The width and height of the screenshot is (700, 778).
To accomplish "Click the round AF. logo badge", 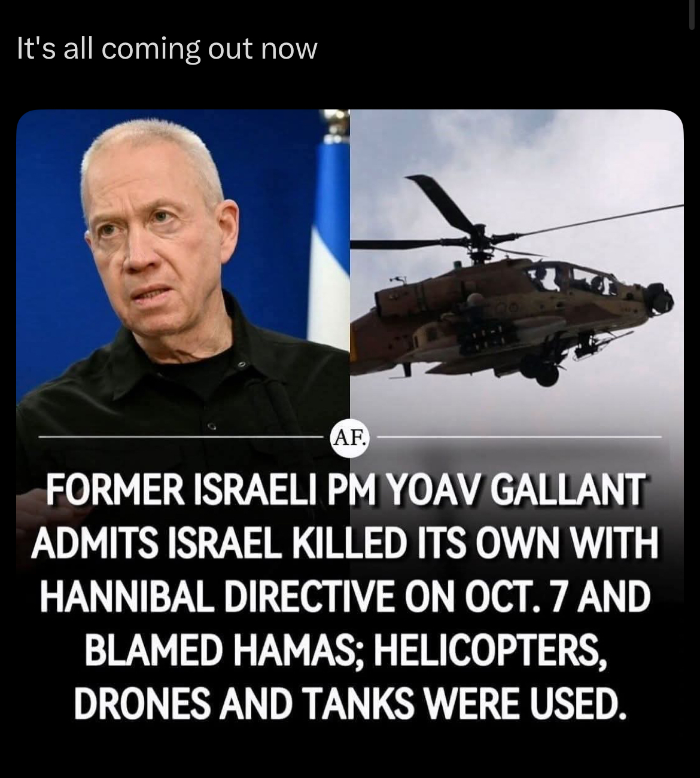I will [350, 438].
